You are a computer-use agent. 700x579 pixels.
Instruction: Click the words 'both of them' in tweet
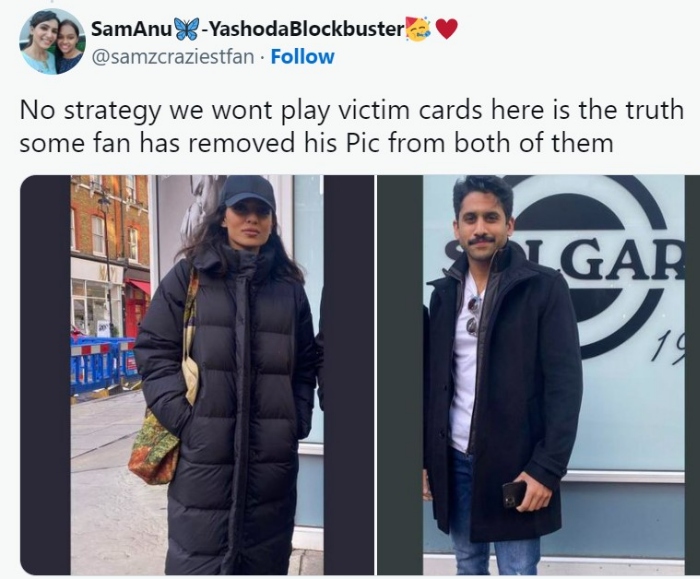[533, 143]
